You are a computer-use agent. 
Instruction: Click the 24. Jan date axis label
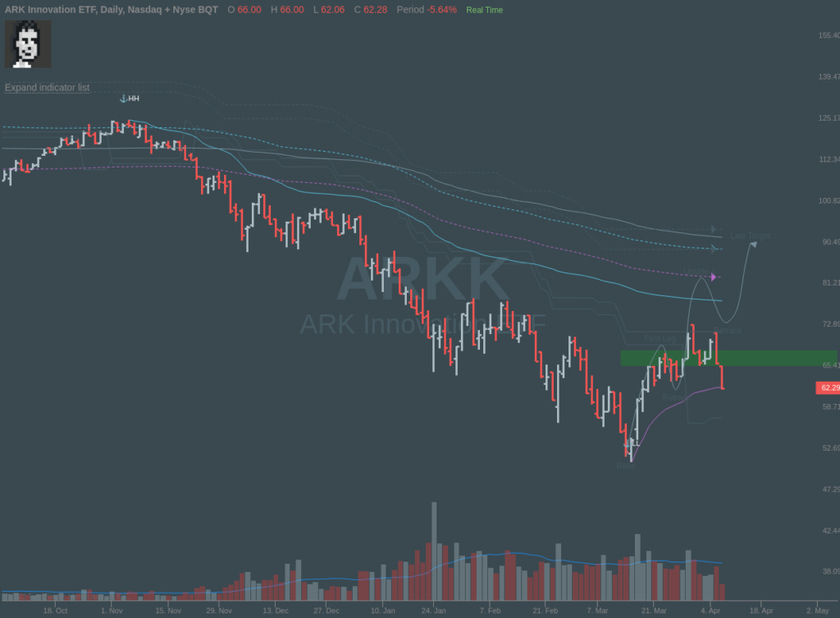click(x=433, y=611)
